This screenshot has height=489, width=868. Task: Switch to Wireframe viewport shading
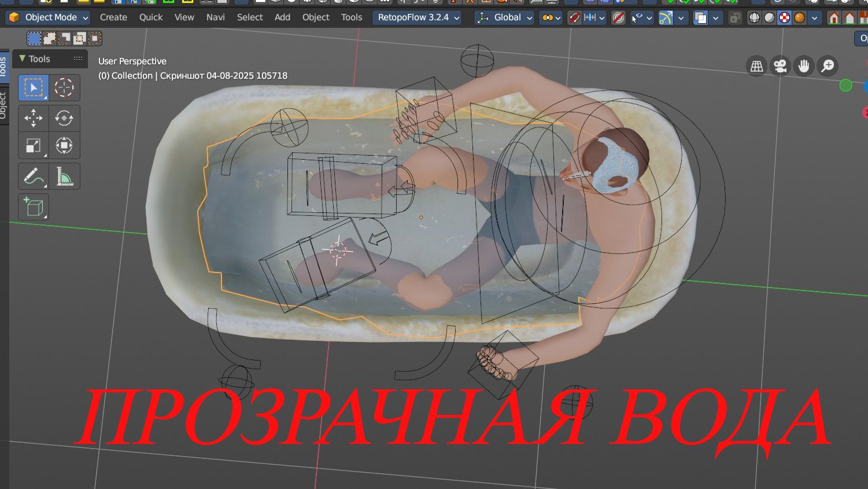[754, 18]
